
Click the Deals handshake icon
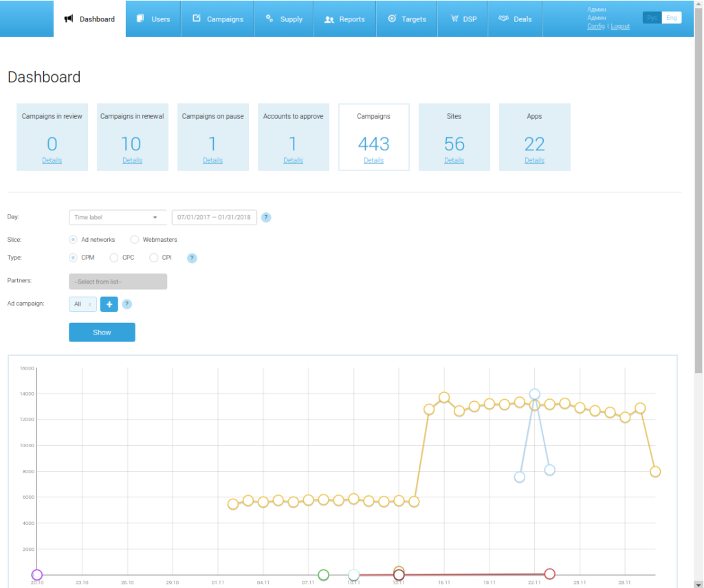point(503,19)
